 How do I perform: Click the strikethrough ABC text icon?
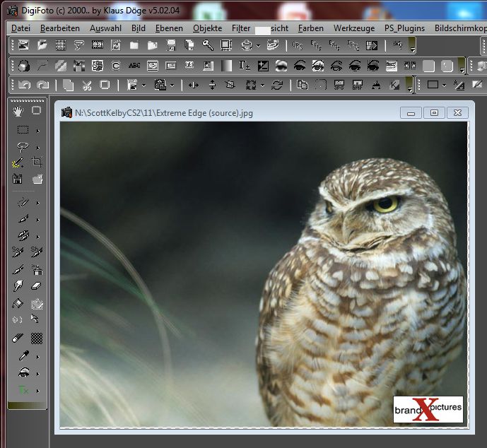pos(134,66)
